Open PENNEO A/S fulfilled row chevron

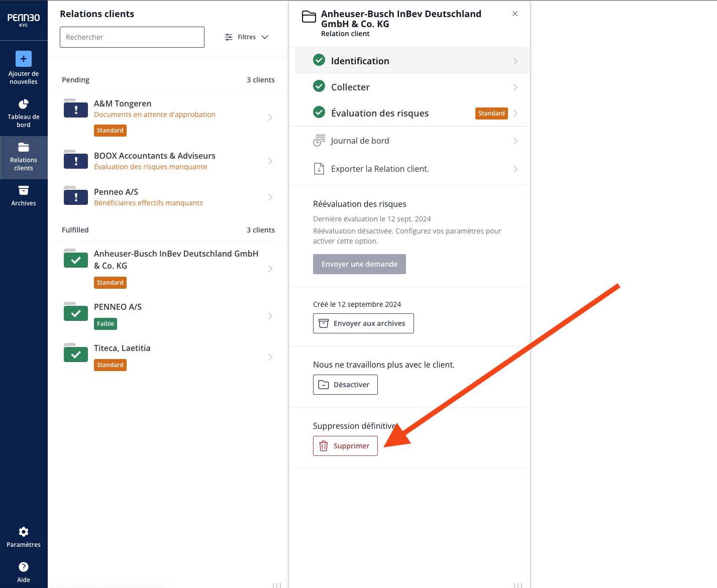270,316
